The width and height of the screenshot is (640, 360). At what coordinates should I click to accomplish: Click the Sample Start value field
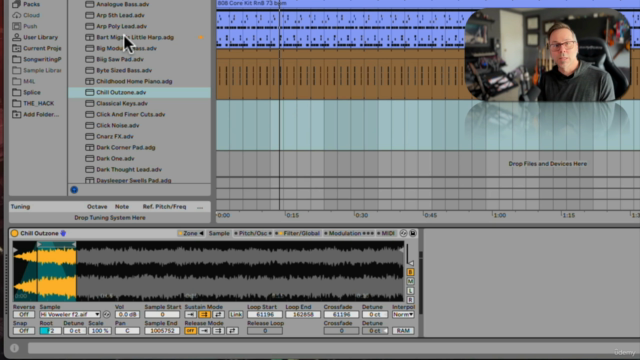pyautogui.click(x=162, y=315)
